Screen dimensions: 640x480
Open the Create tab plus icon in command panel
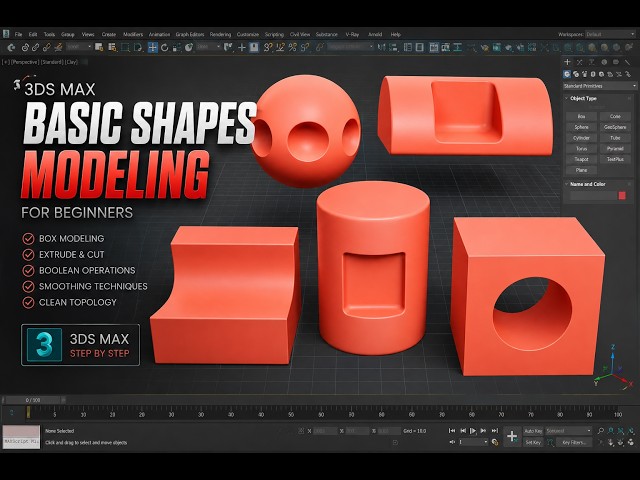[567, 62]
